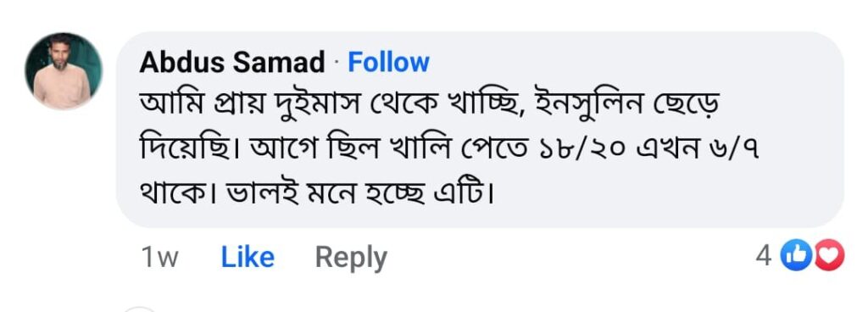Image resolution: width=868 pixels, height=312 pixels.
Task: View the reaction count number 4
Action: click(764, 257)
